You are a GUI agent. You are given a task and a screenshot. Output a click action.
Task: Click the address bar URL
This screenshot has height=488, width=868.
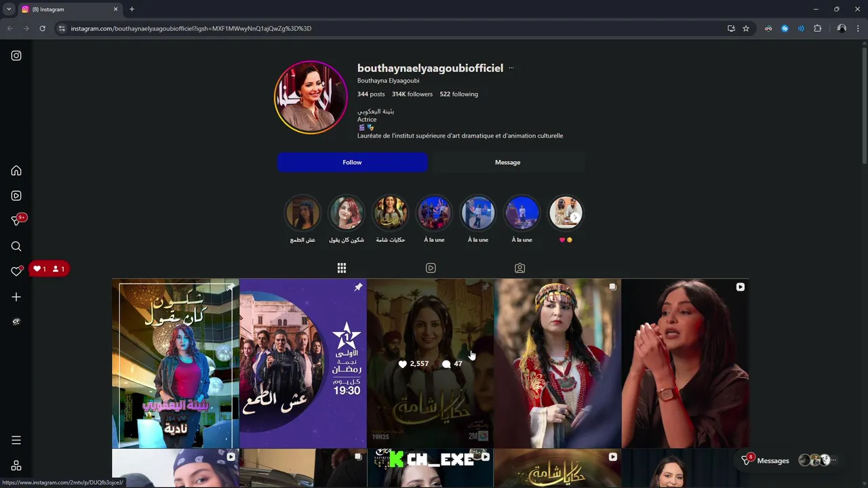[x=191, y=28]
